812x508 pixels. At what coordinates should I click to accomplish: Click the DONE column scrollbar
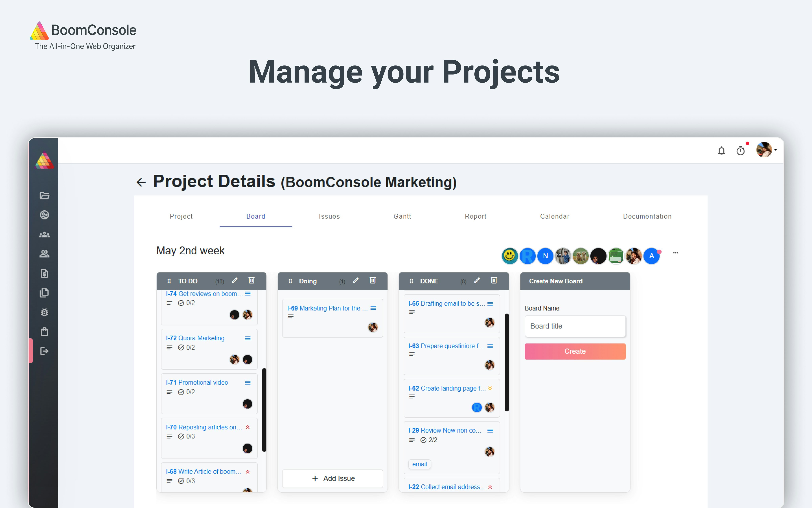[507, 362]
